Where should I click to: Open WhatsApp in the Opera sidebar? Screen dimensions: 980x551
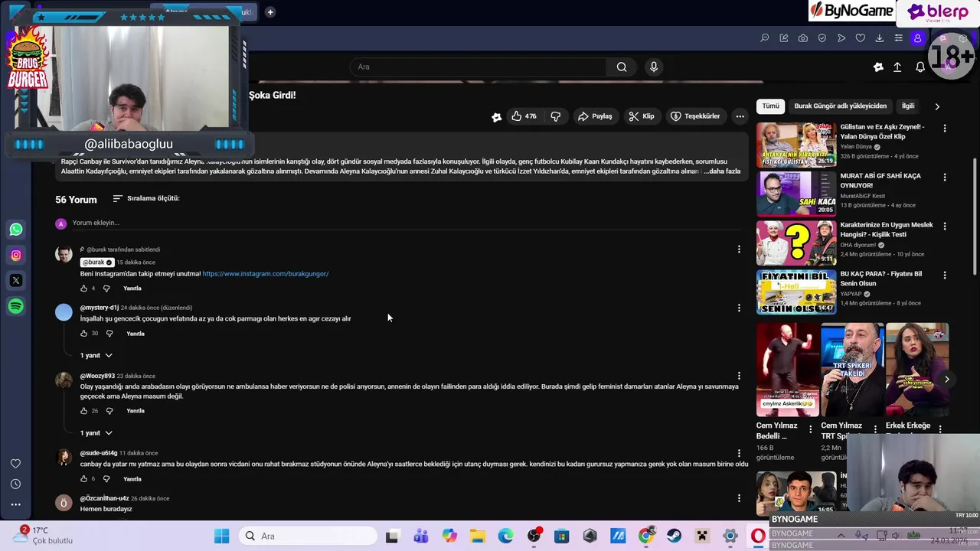click(16, 230)
